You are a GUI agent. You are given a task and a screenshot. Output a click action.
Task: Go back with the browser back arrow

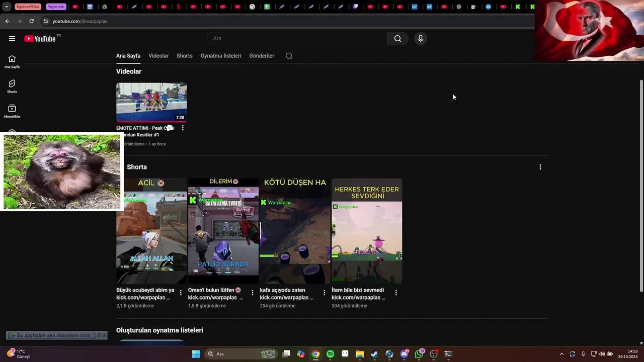tap(7, 21)
